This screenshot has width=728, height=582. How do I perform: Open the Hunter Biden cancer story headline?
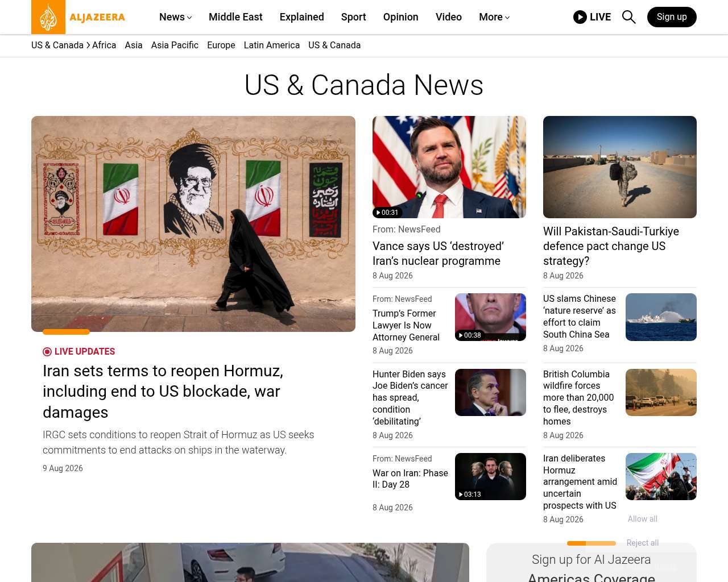410,398
